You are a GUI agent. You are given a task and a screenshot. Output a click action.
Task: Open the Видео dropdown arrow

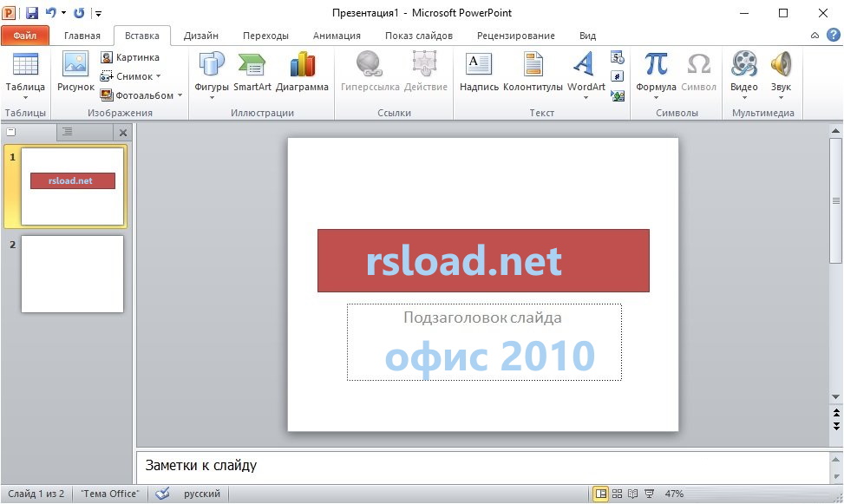pos(744,98)
